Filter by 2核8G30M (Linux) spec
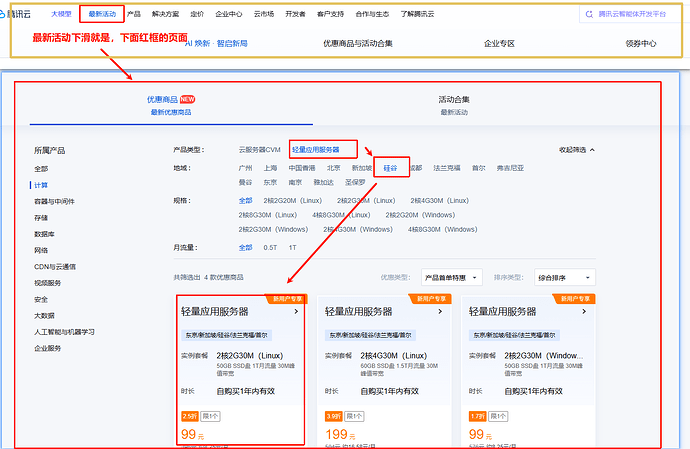This screenshot has width=690, height=449. [268, 215]
